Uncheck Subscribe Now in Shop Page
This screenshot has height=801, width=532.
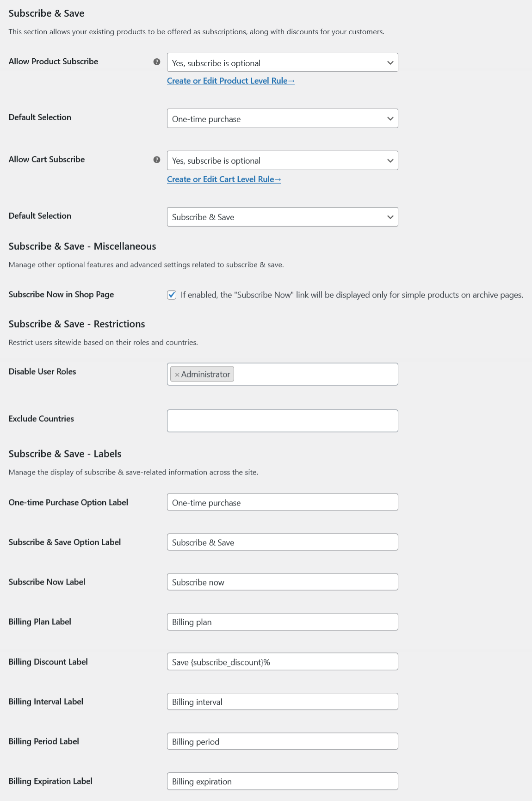tap(172, 295)
